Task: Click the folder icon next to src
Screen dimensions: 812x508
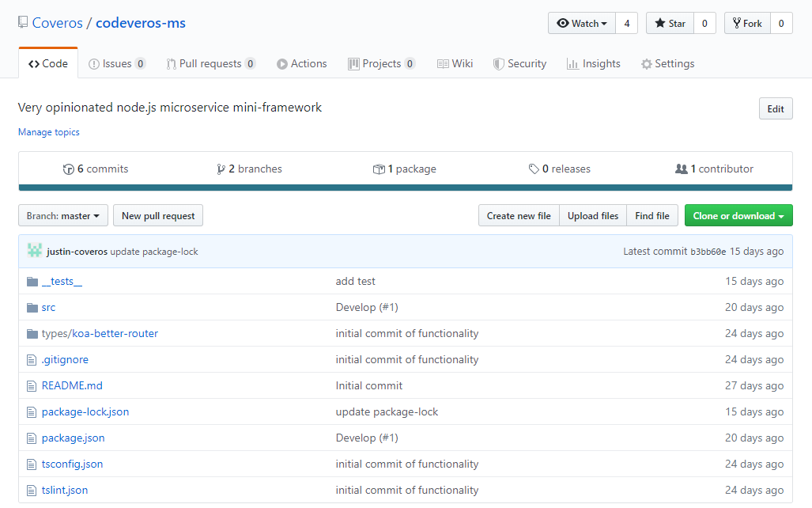Action: 32,307
